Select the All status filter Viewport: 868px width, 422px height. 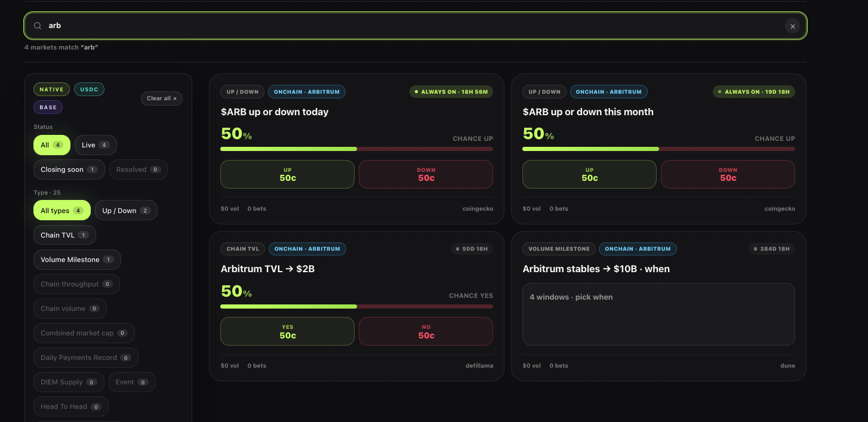[52, 145]
